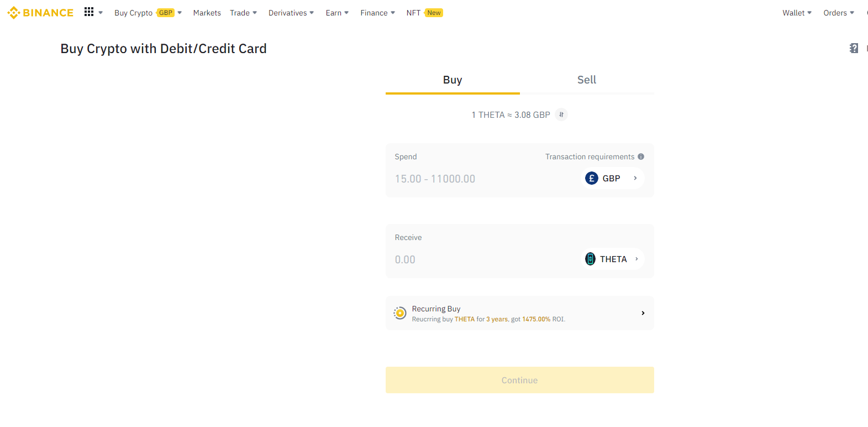Open the Derivatives dropdown menu
868x427 pixels.
coord(291,13)
